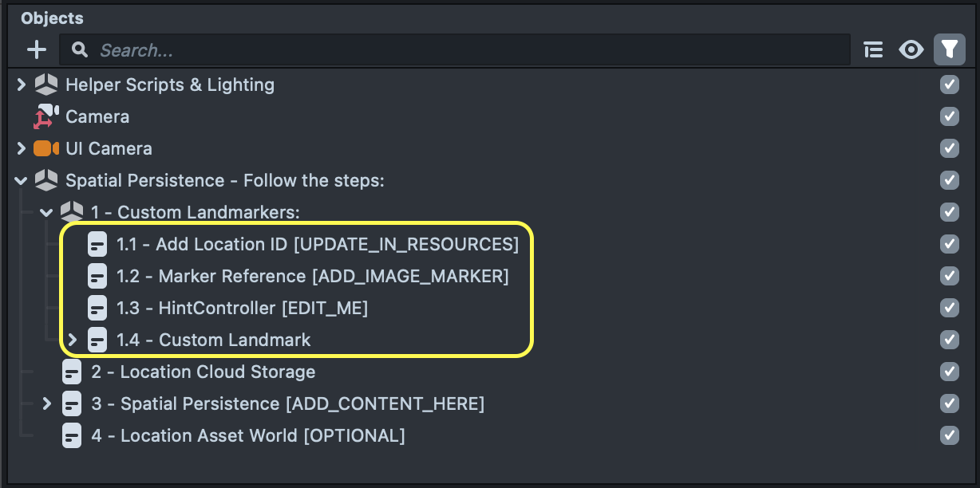Click the Location Cloud Storage script icon
This screenshot has height=488, width=980.
tap(72, 372)
